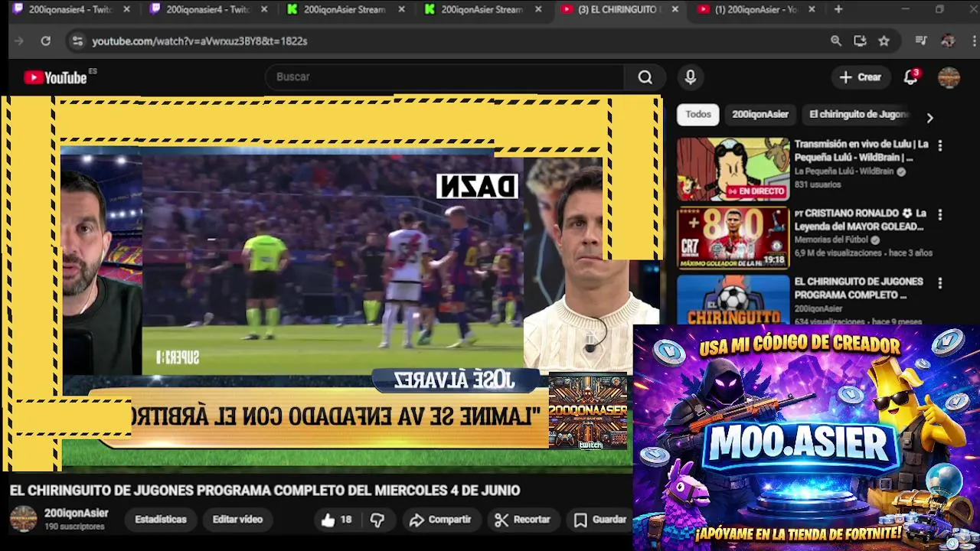Screen dimensions: 980x551
Task: Open EL CHIRINGUITO DE JUGONES PROGRAMA COMPLETO suggestion title
Action: (858, 289)
